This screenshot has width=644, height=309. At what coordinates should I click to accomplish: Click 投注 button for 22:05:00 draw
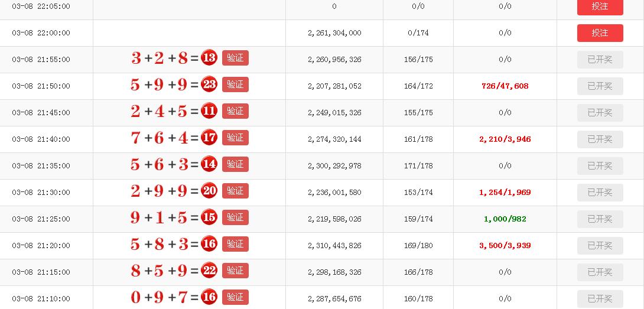[600, 6]
